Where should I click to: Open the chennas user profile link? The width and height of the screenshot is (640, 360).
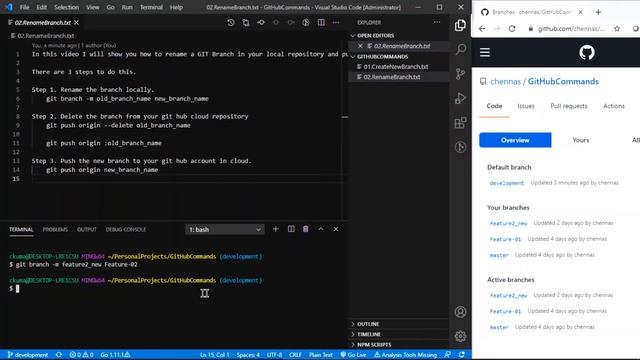(505, 81)
